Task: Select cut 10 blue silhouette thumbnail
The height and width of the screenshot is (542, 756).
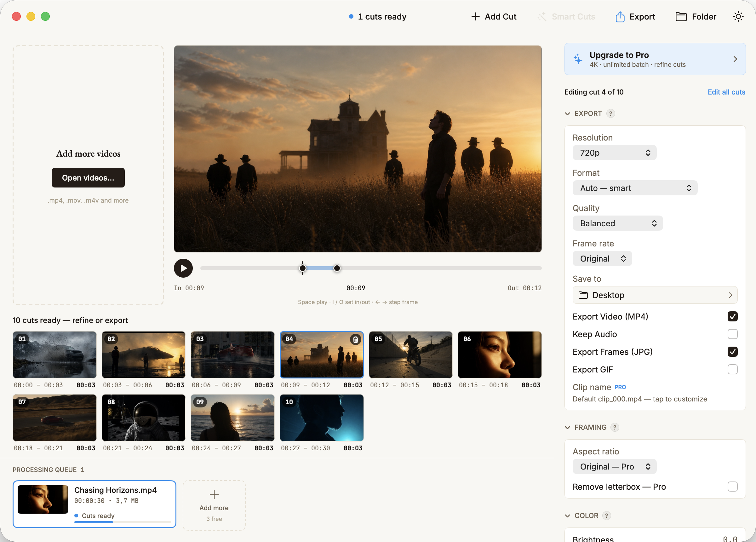Action: coord(322,418)
